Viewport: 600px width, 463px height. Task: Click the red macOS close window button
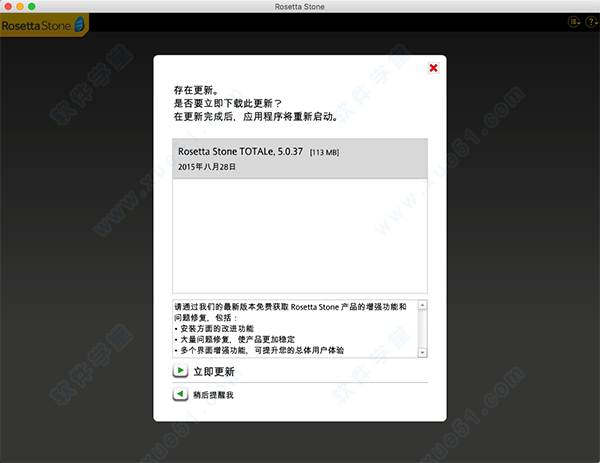(8, 6)
